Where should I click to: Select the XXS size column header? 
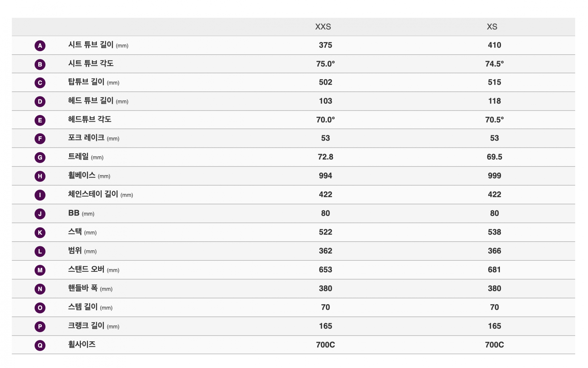323,27
